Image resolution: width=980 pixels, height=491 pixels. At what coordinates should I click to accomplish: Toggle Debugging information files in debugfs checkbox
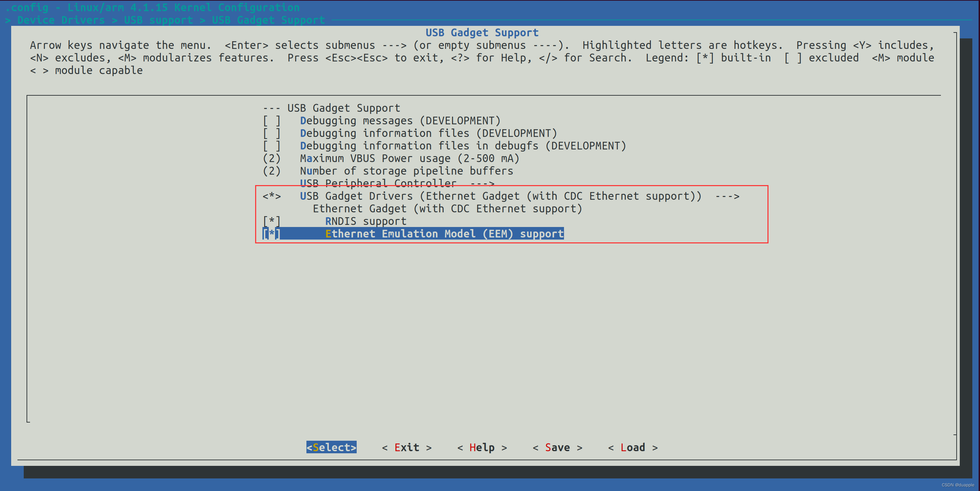(x=272, y=146)
